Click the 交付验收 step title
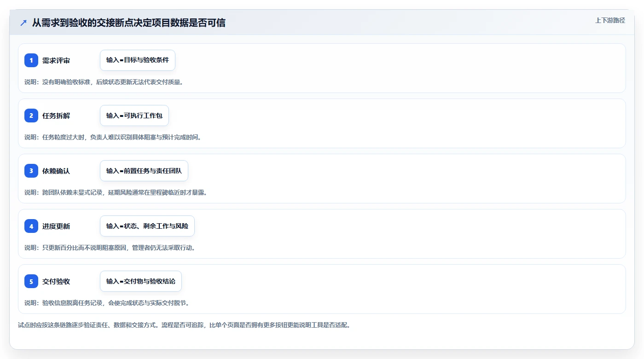Viewport: 644px width, 359px height. click(56, 282)
